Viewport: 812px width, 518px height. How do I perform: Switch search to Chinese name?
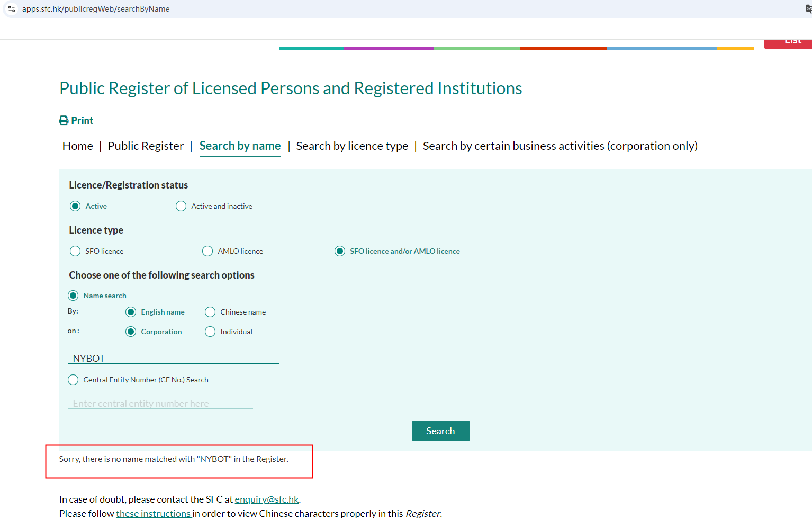210,312
